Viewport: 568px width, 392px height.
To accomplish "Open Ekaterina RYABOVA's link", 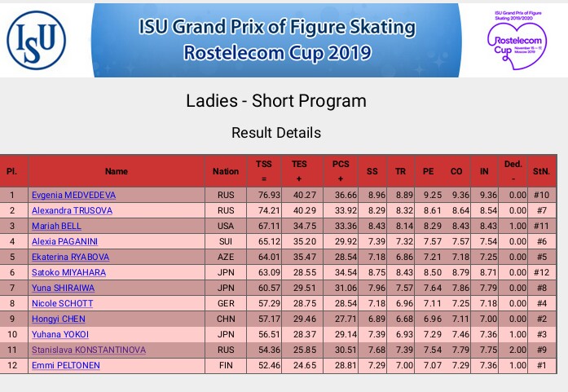I will 70,257.
